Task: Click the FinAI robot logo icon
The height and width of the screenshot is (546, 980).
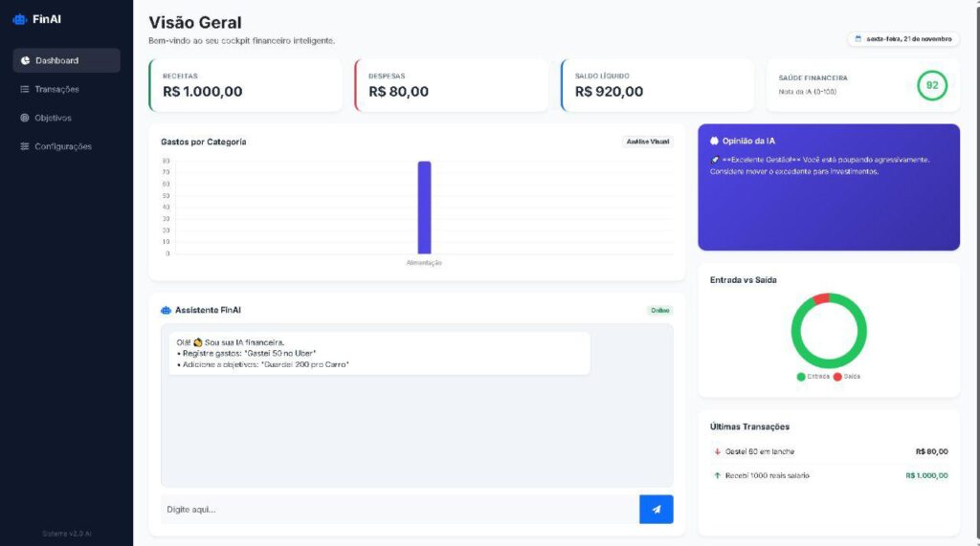Action: pyautogui.click(x=20, y=19)
